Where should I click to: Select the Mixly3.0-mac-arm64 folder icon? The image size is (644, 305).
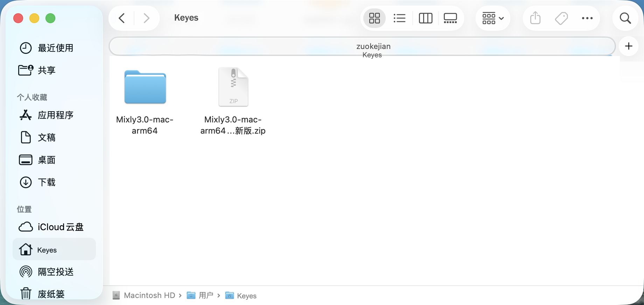(x=145, y=87)
